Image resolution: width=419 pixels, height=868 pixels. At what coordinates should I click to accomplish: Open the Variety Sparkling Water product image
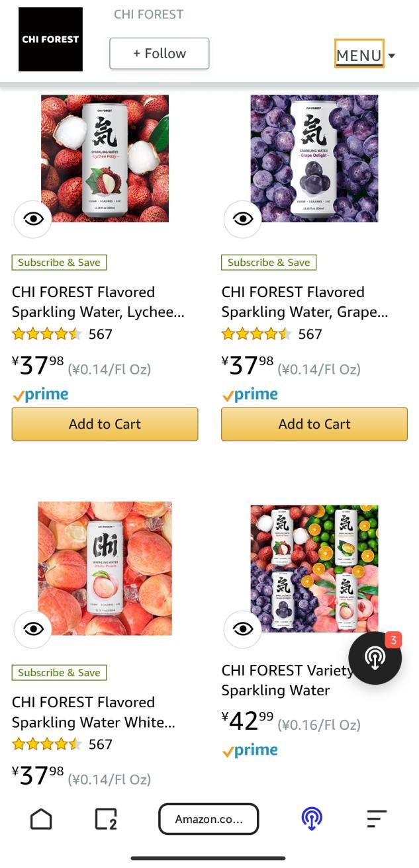tap(314, 568)
